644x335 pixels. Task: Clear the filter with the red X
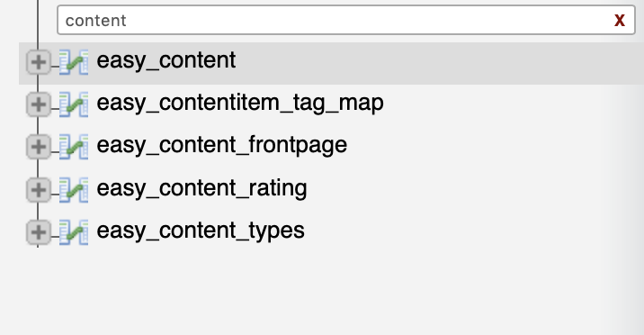pos(620,20)
